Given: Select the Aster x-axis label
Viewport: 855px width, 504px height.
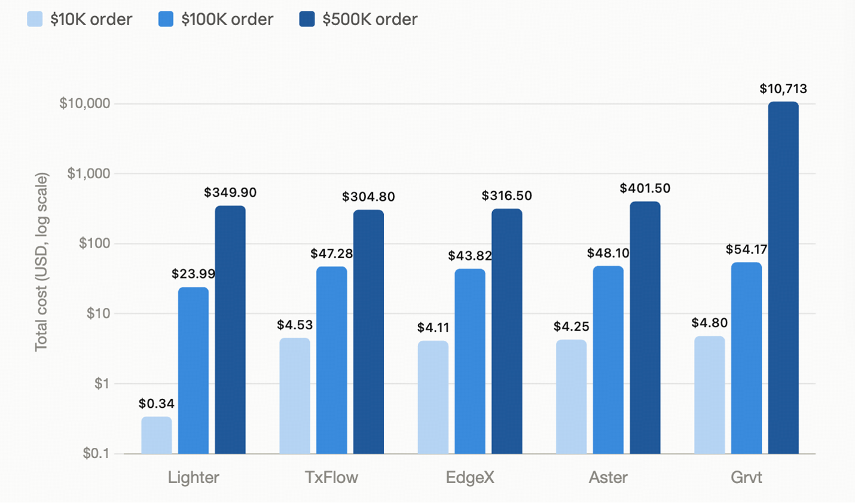Looking at the screenshot, I should (608, 477).
